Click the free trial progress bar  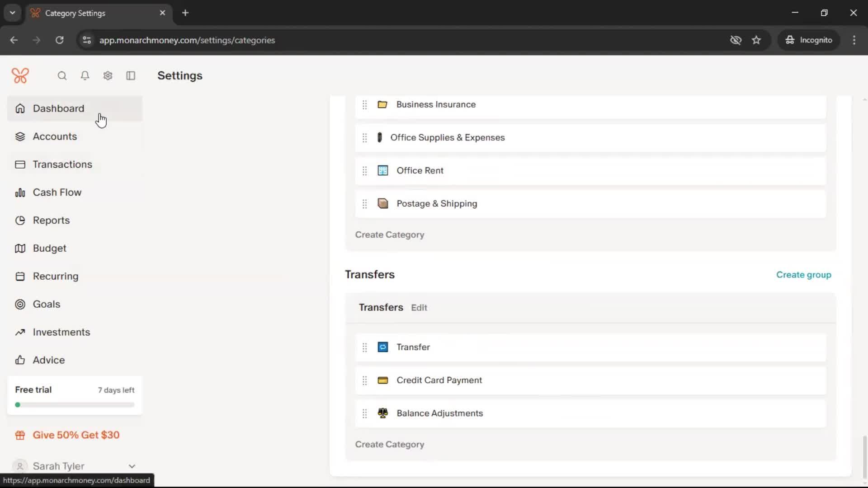[75, 405]
